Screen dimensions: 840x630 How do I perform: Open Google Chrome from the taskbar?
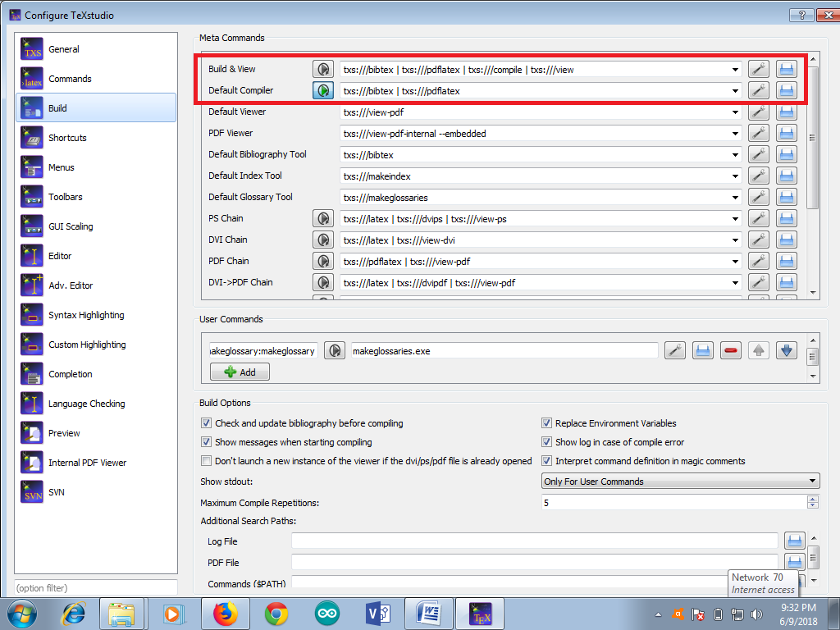point(276,614)
